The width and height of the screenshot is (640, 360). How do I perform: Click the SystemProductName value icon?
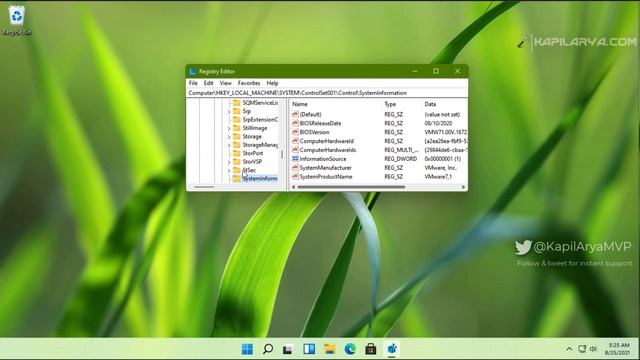point(295,177)
